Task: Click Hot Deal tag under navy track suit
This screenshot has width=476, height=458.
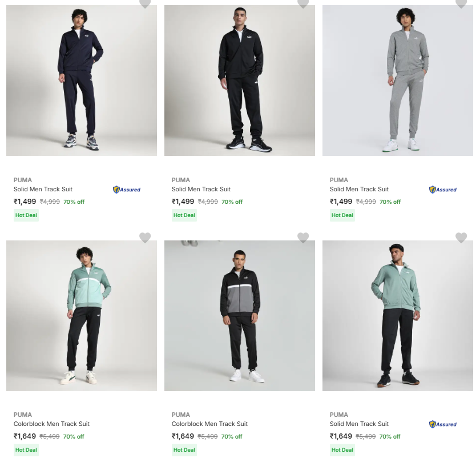Action: pos(26,215)
